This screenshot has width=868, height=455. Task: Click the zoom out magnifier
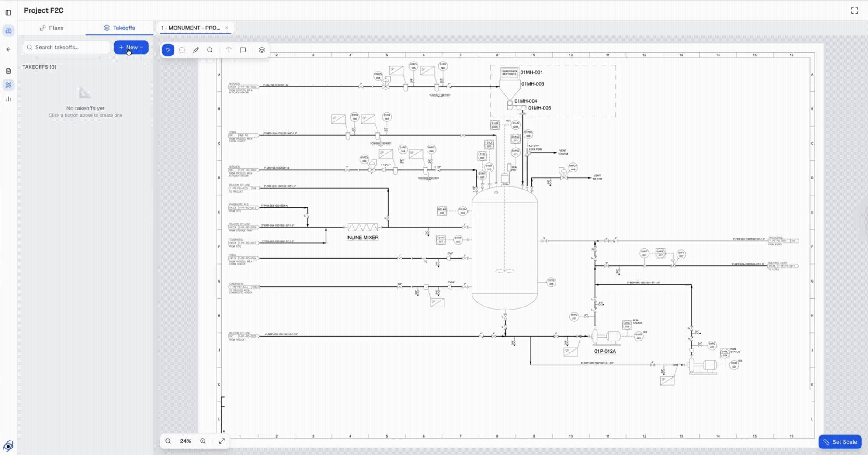pyautogui.click(x=168, y=441)
